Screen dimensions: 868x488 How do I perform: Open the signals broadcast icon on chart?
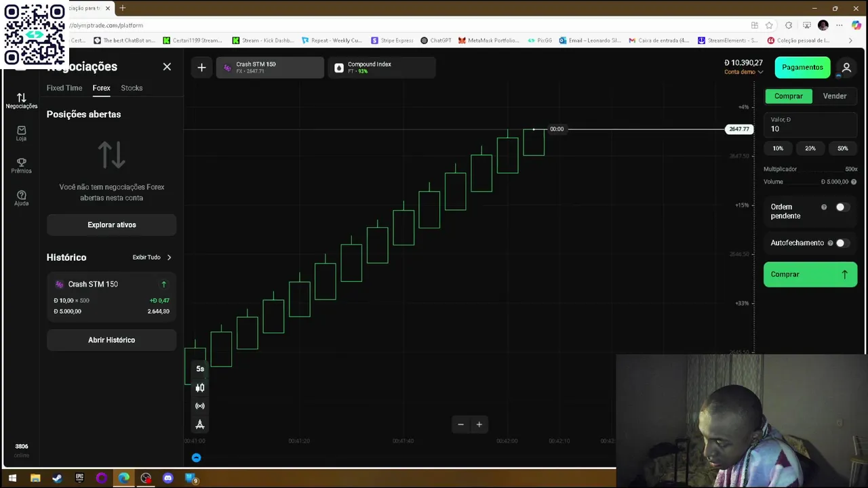click(200, 406)
